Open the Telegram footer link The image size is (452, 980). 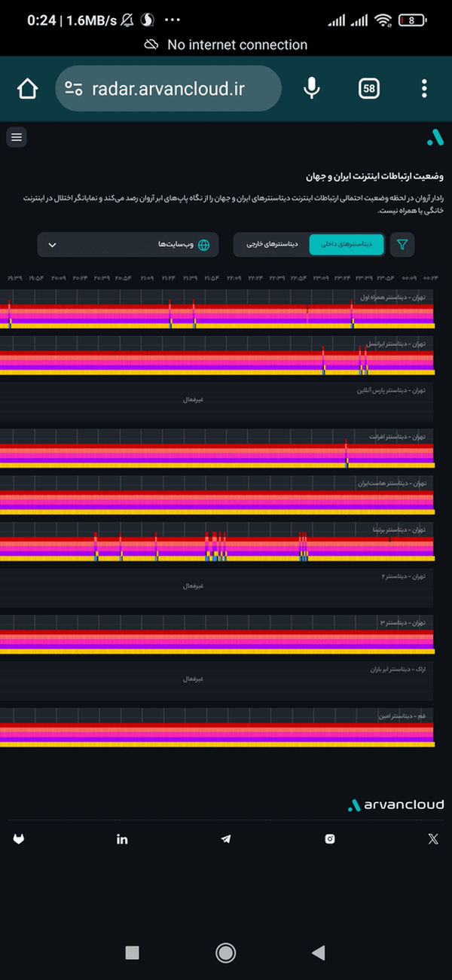pyautogui.click(x=226, y=838)
